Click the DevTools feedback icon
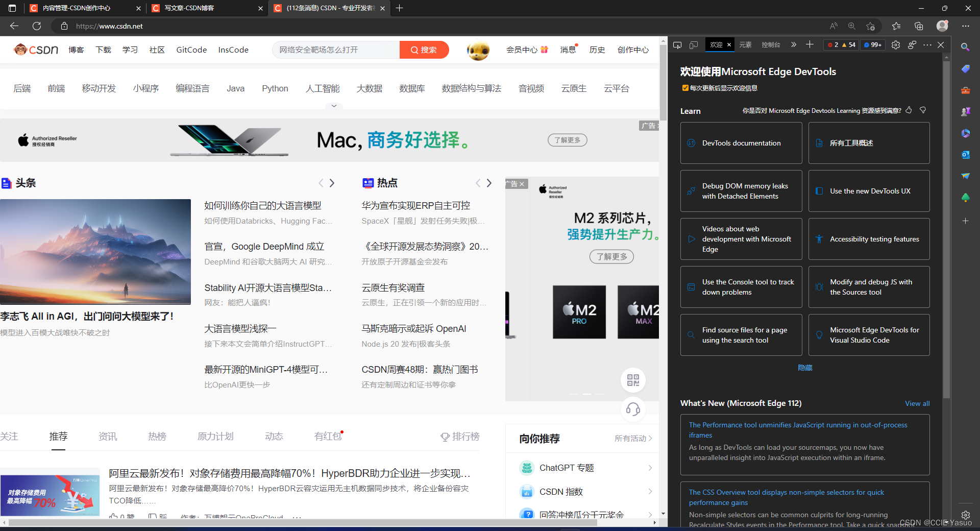Viewport: 980px width, 531px height. tap(912, 45)
